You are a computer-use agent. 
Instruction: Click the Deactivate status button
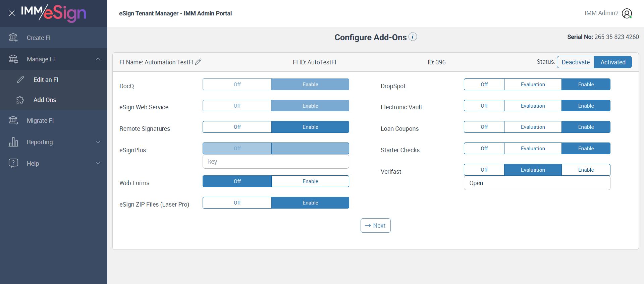coord(576,62)
